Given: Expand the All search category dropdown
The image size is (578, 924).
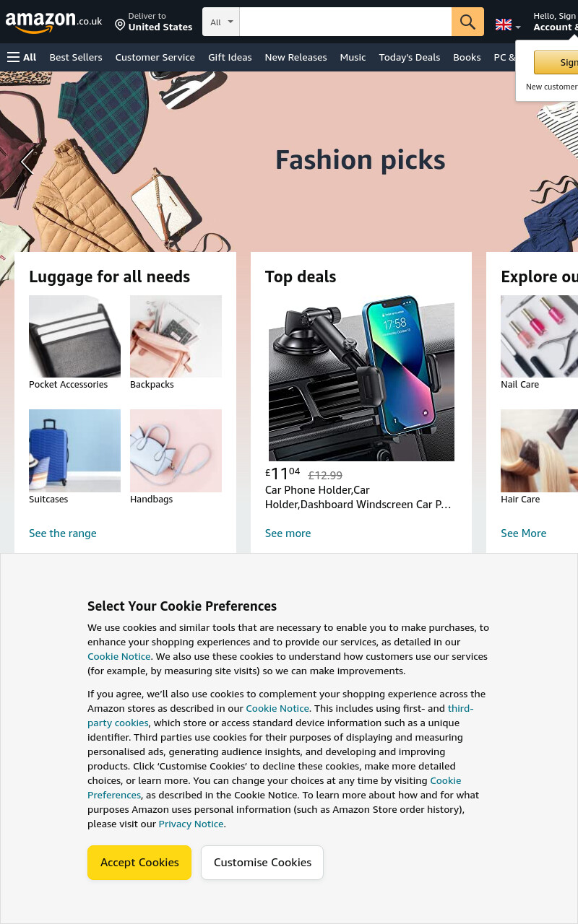Looking at the screenshot, I should (221, 22).
